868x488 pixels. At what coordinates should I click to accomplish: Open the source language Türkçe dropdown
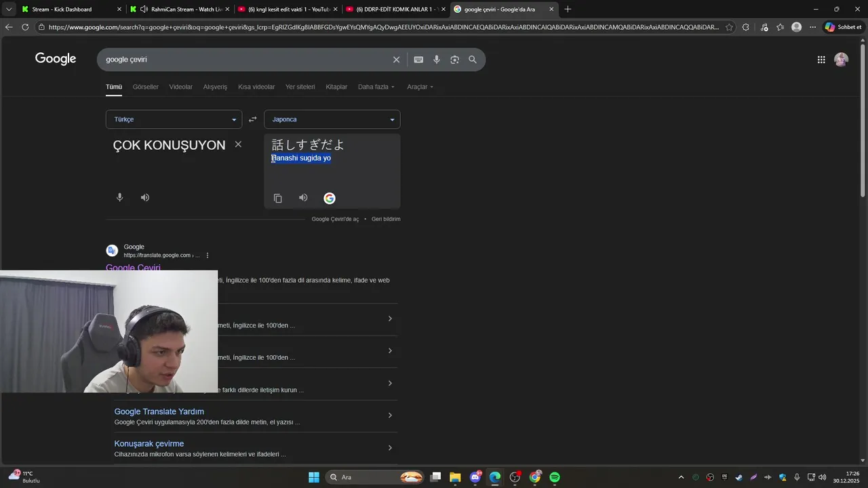point(174,119)
